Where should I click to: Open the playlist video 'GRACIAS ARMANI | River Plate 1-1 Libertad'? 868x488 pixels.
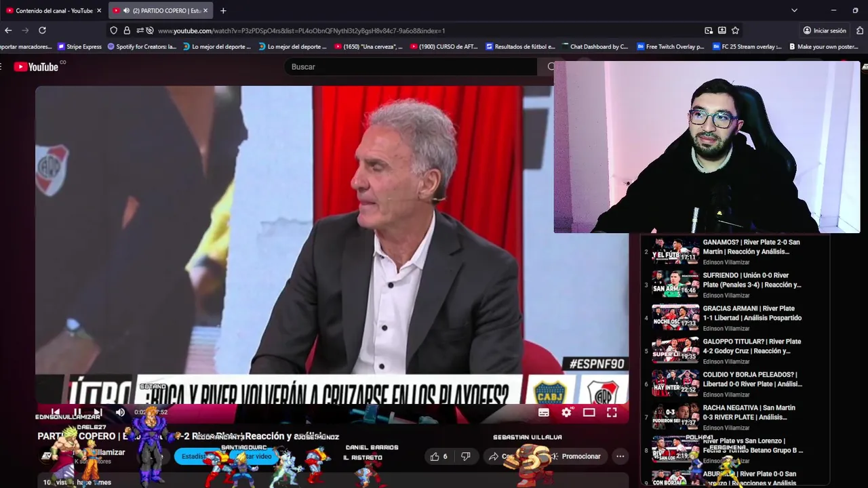tap(751, 313)
